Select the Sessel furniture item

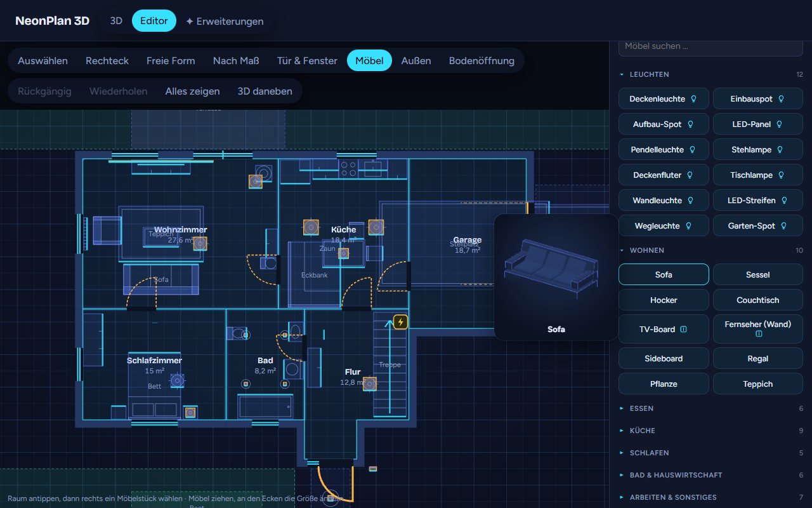click(x=758, y=274)
